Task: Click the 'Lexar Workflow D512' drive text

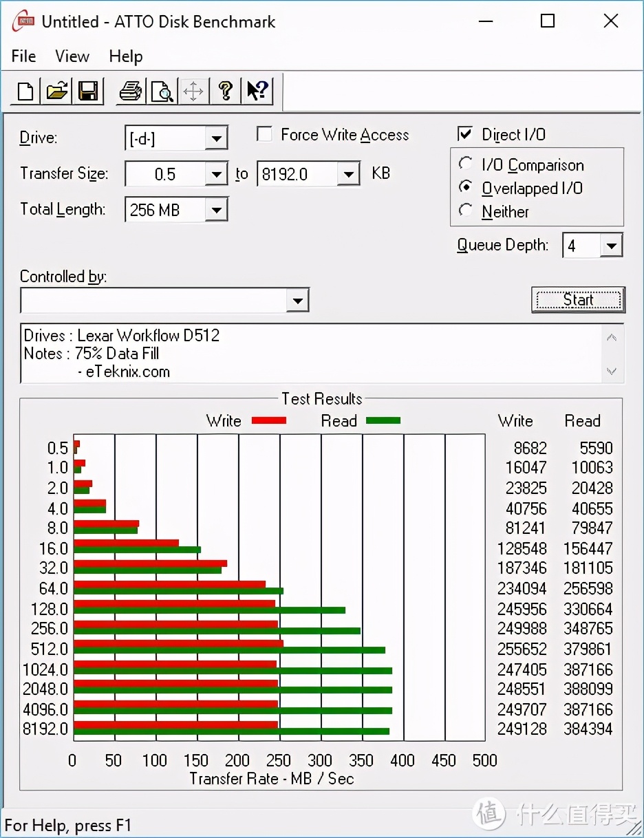Action: 149,336
